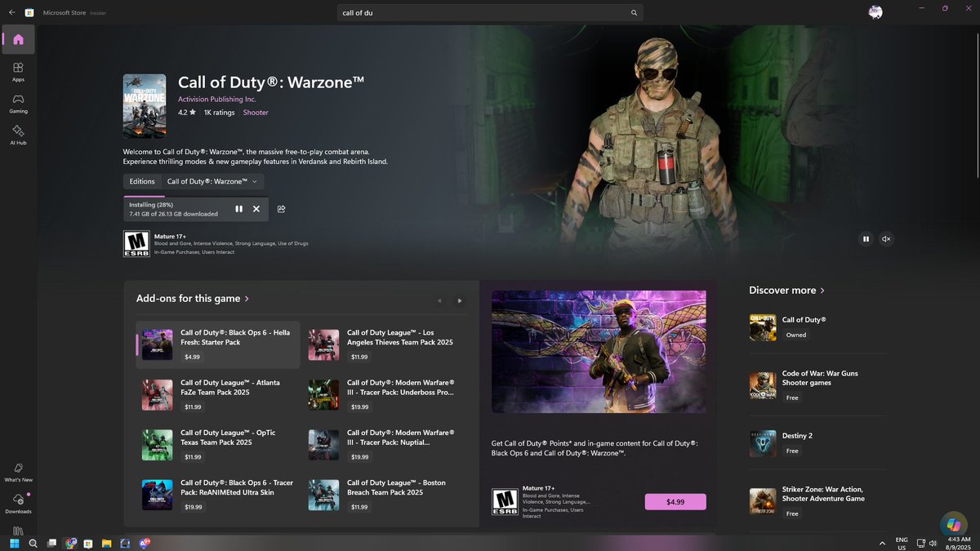Image resolution: width=980 pixels, height=551 pixels.
Task: Click the 4.2 star rating
Action: click(x=187, y=113)
